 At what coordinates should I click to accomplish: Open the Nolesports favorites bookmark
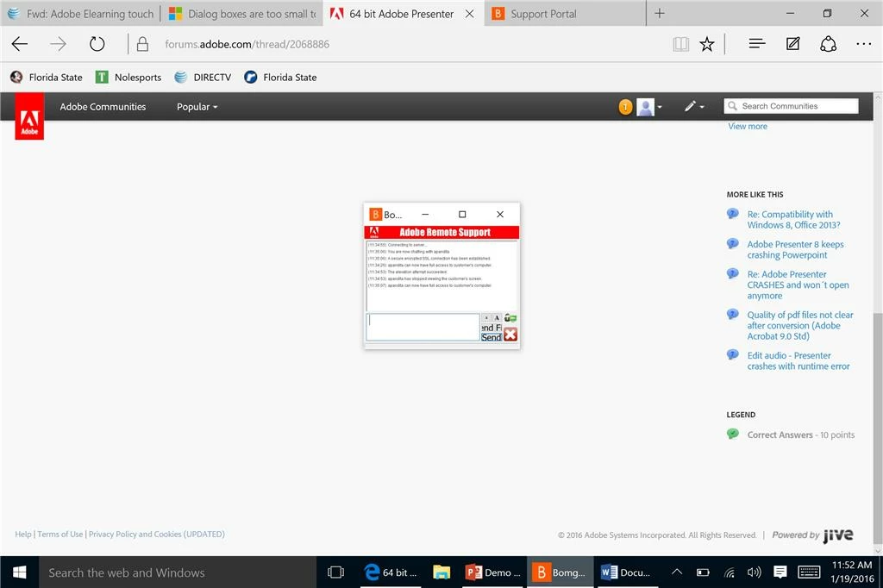point(128,77)
